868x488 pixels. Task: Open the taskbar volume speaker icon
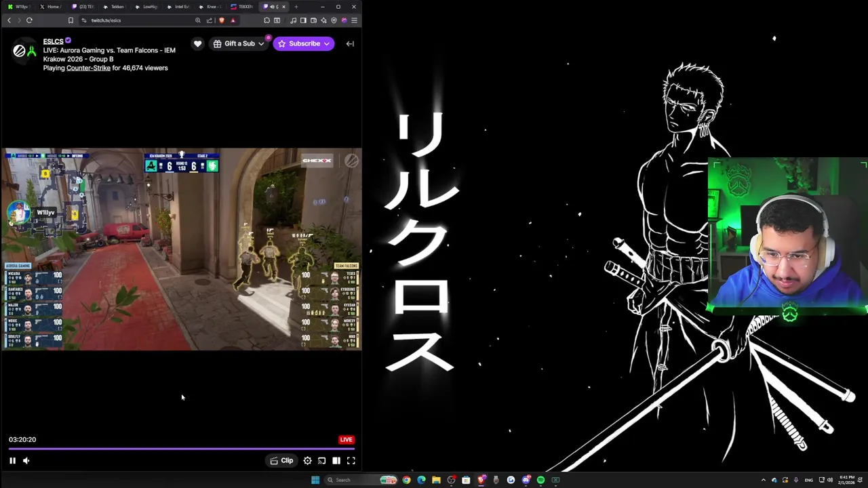point(830,480)
